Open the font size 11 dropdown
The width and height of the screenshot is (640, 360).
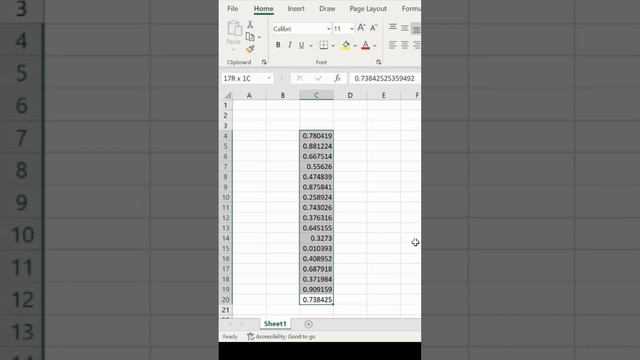[351, 29]
